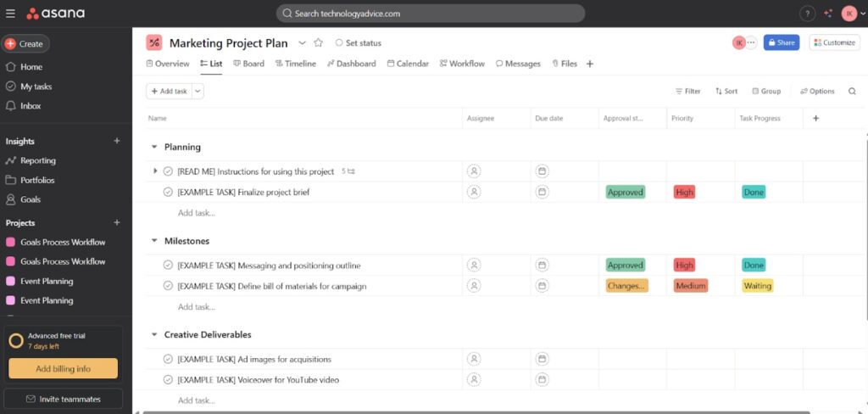
Task: Click Medium priority tag on Define bill
Action: pyautogui.click(x=690, y=286)
